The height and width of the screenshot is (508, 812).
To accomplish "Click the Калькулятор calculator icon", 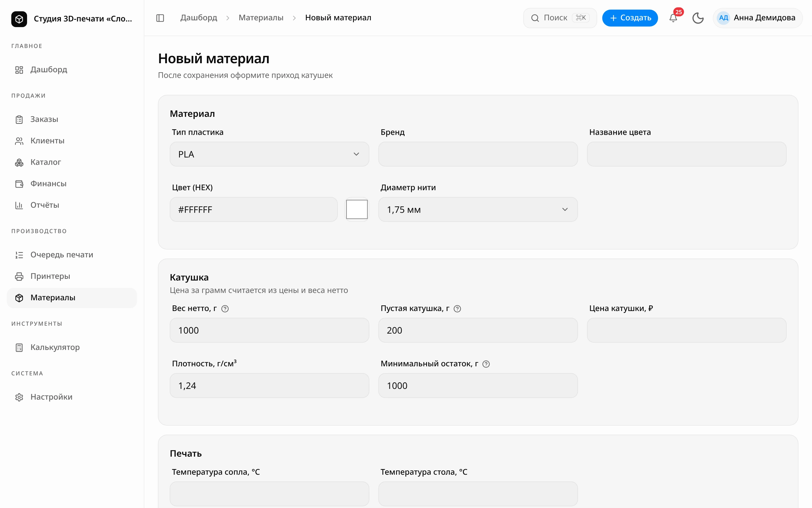I will (x=19, y=347).
